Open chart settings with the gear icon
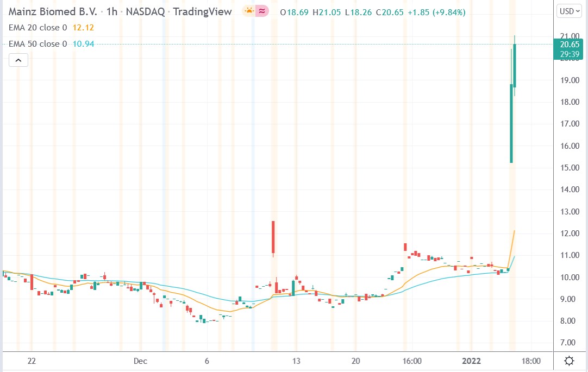This screenshot has width=588, height=372. coord(568,361)
